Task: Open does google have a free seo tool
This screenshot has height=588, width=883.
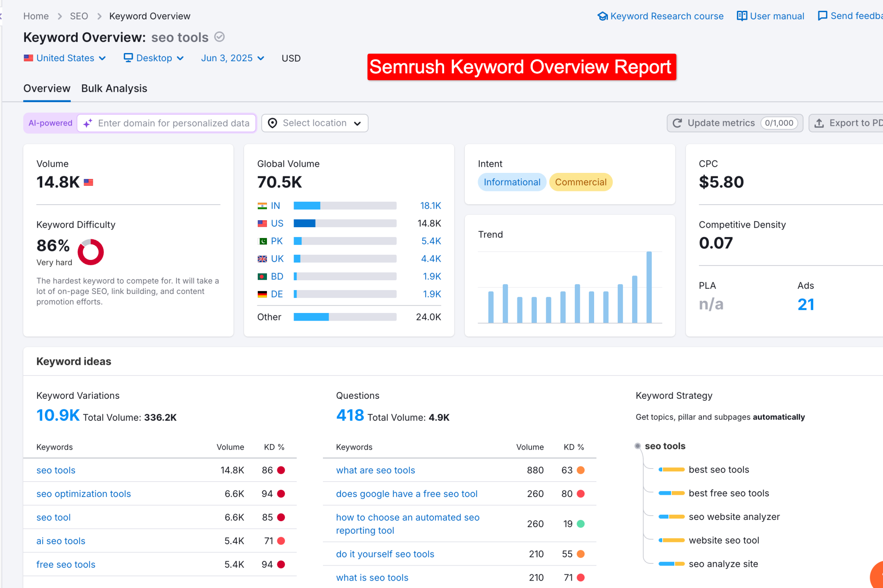Action: pos(407,494)
